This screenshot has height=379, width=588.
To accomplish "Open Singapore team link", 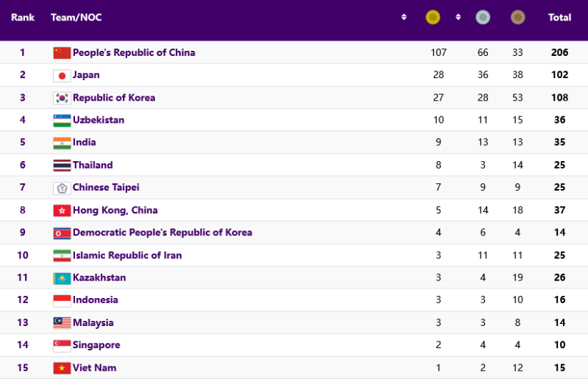I will pos(96,345).
